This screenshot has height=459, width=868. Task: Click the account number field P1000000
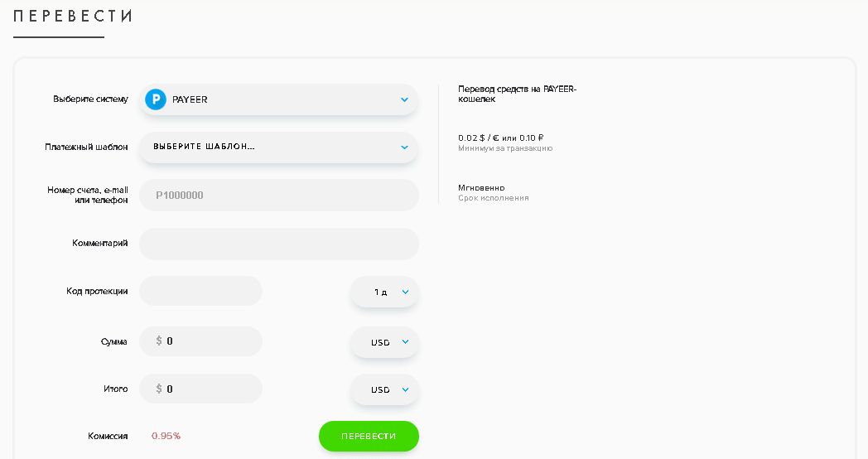click(278, 196)
